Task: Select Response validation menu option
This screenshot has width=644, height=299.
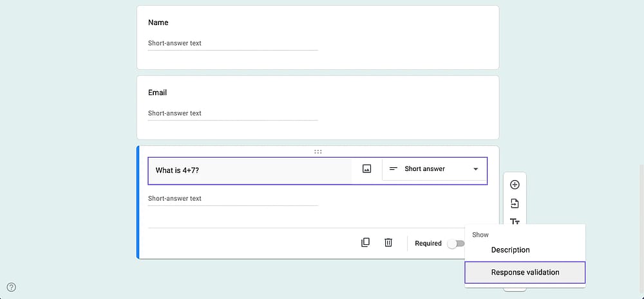Action: pos(525,273)
